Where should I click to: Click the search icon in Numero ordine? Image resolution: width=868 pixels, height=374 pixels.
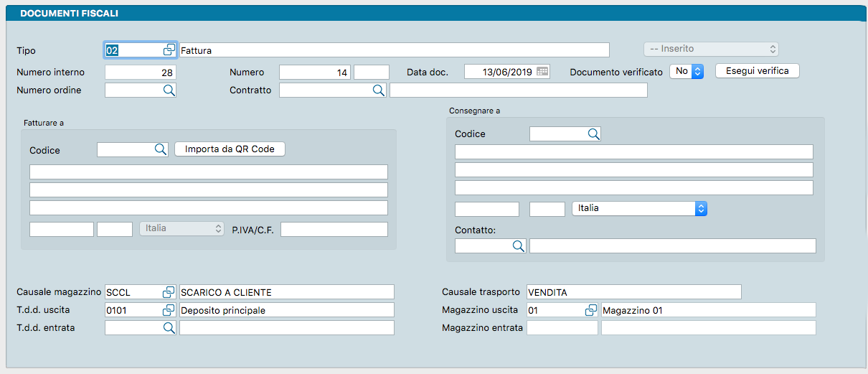pos(169,90)
